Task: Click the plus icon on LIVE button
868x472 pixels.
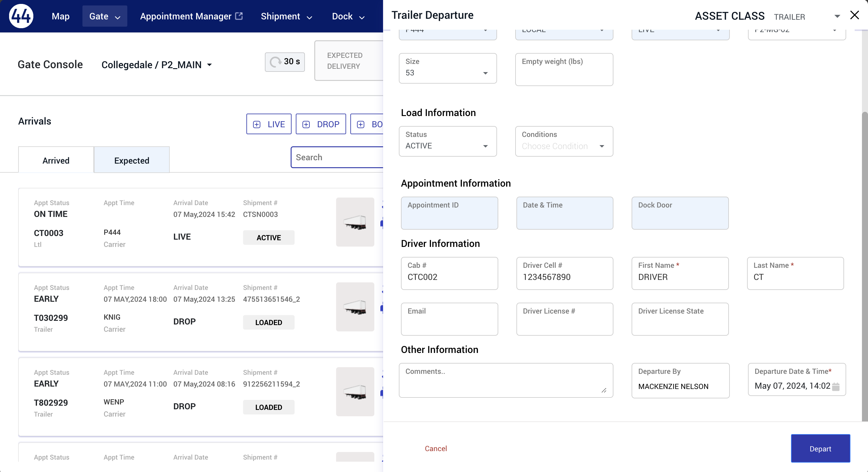Action: (x=257, y=125)
